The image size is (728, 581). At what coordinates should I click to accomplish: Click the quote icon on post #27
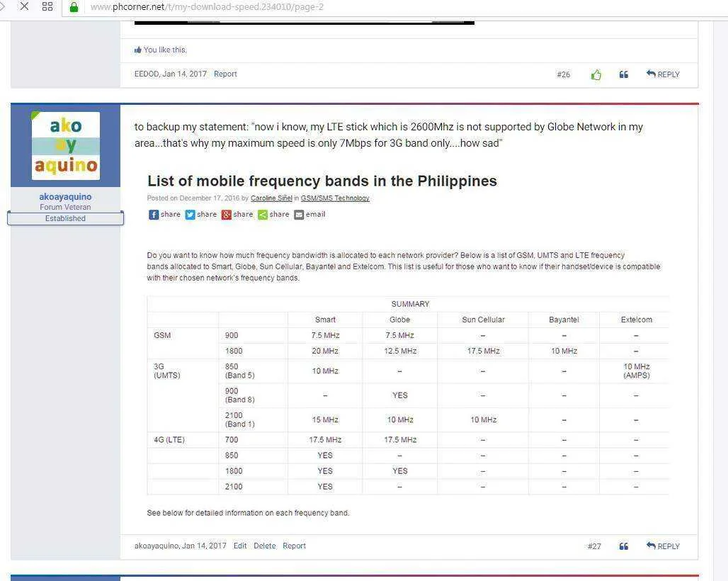(623, 546)
